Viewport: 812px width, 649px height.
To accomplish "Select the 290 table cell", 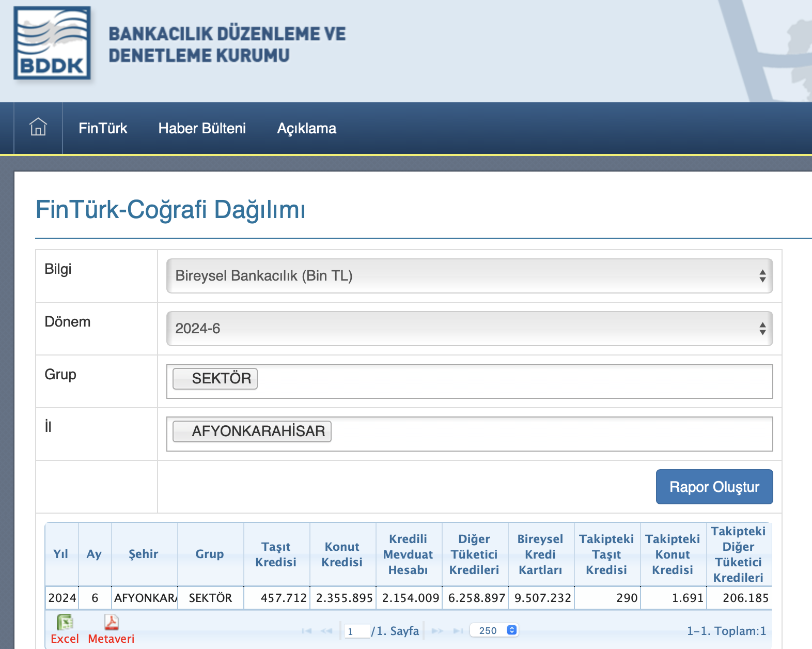I will tap(607, 598).
